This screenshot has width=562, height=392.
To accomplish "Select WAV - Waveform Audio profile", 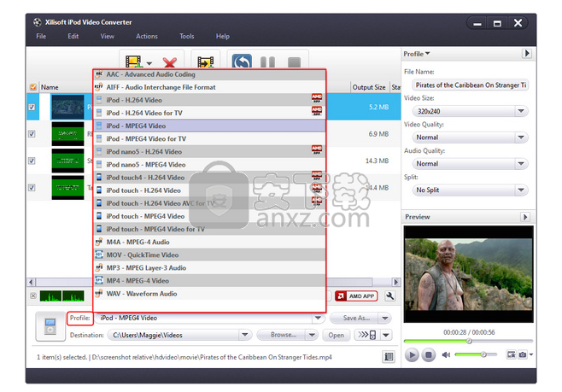I will coord(209,294).
